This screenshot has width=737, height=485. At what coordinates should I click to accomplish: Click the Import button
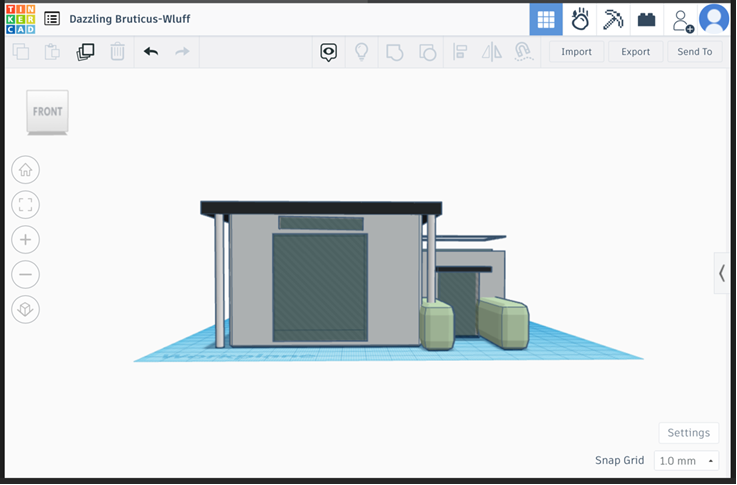coord(576,52)
